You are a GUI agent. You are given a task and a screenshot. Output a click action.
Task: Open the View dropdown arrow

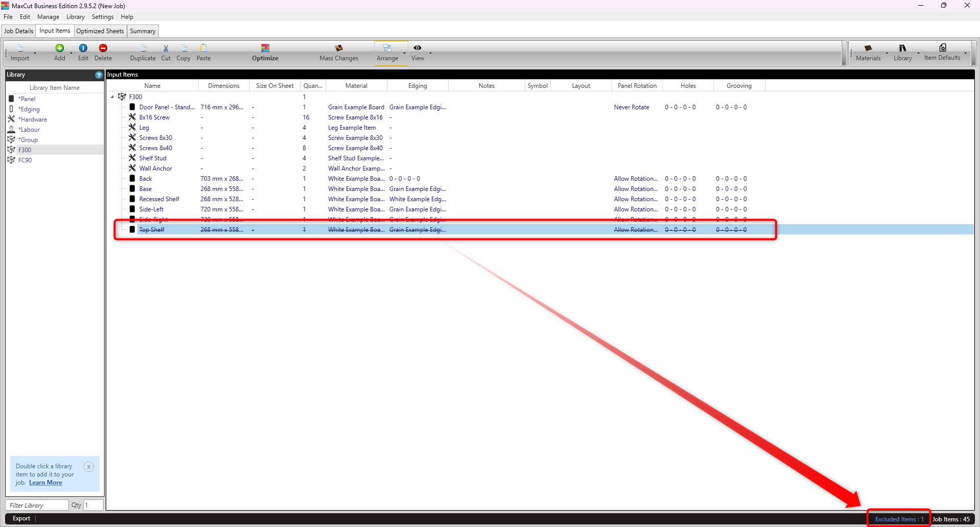(x=430, y=53)
